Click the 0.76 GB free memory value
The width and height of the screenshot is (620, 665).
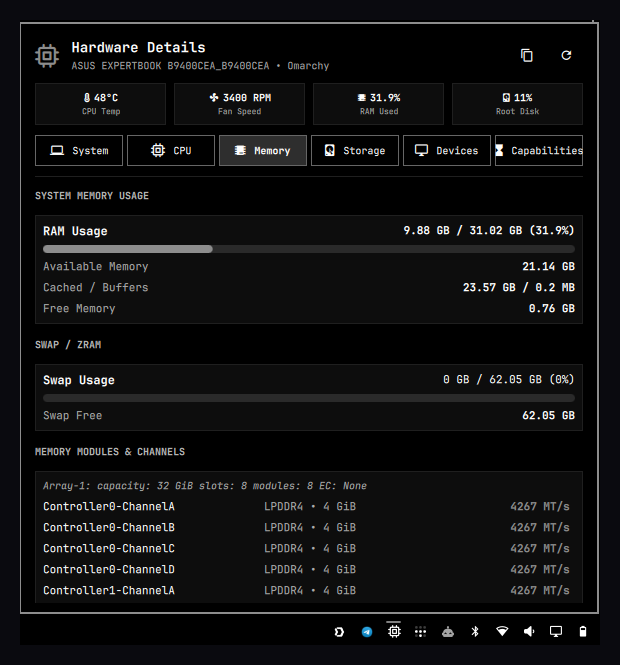pyautogui.click(x=552, y=309)
